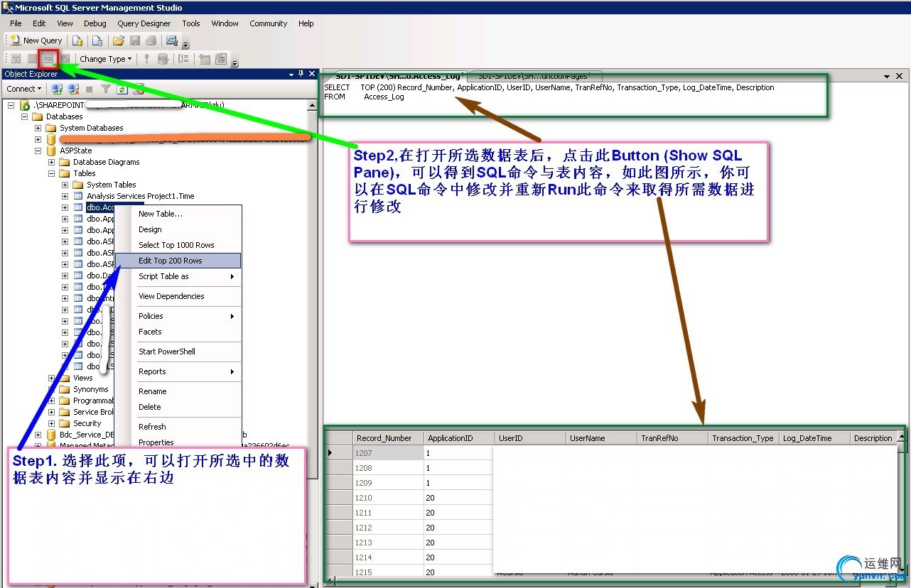The height and width of the screenshot is (588, 911).
Task: Toggle the Show Diagram Pane button
Action: coord(16,59)
